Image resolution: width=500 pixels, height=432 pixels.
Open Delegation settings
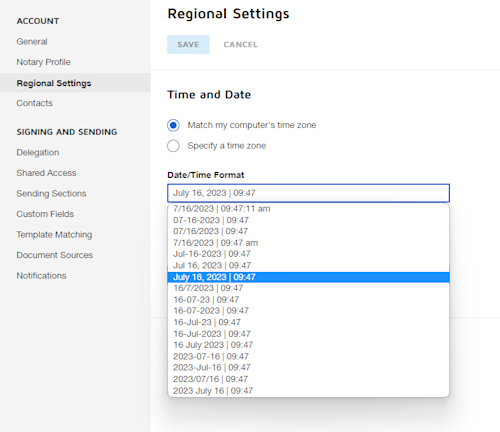tap(38, 152)
